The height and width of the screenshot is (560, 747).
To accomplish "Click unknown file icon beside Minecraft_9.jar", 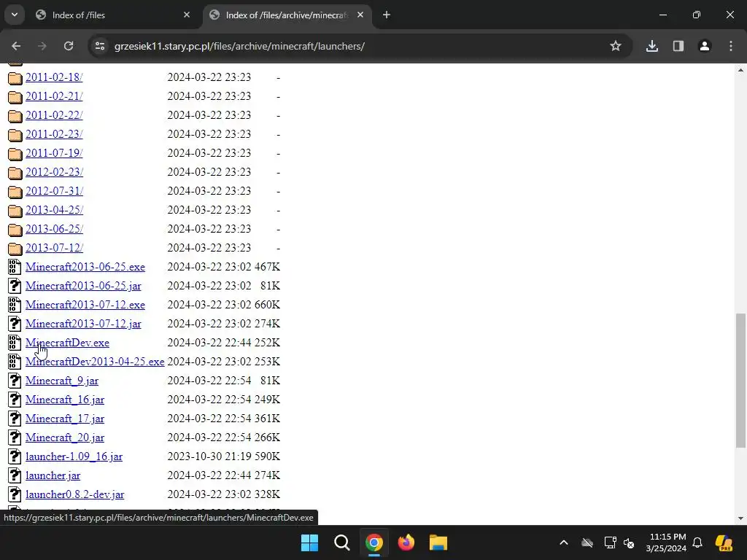I will (x=15, y=381).
